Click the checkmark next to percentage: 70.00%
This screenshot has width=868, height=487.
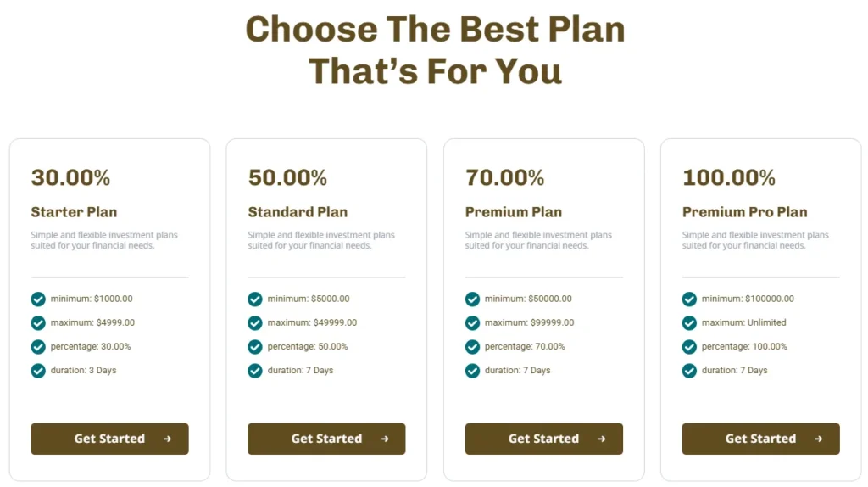(x=472, y=346)
